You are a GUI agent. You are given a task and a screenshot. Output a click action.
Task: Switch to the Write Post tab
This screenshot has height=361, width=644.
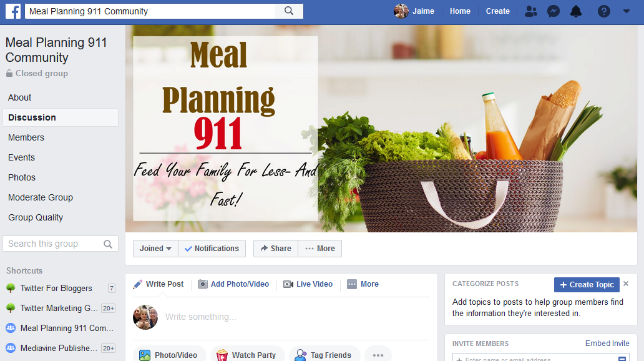click(x=159, y=284)
